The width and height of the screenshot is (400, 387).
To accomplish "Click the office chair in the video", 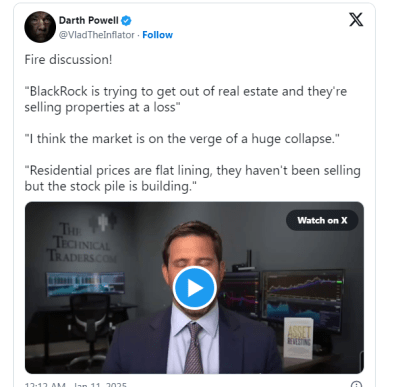I will [x=90, y=322].
